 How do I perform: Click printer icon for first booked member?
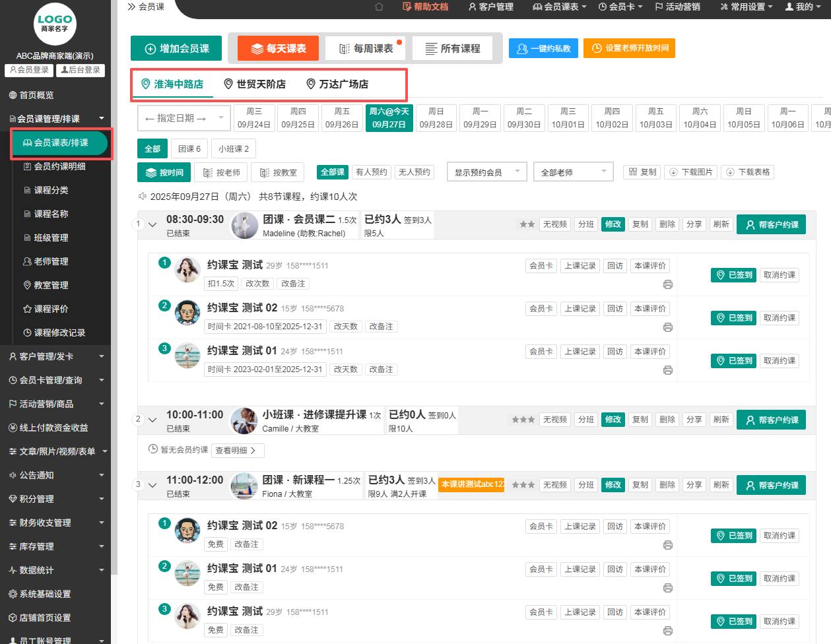coord(667,284)
